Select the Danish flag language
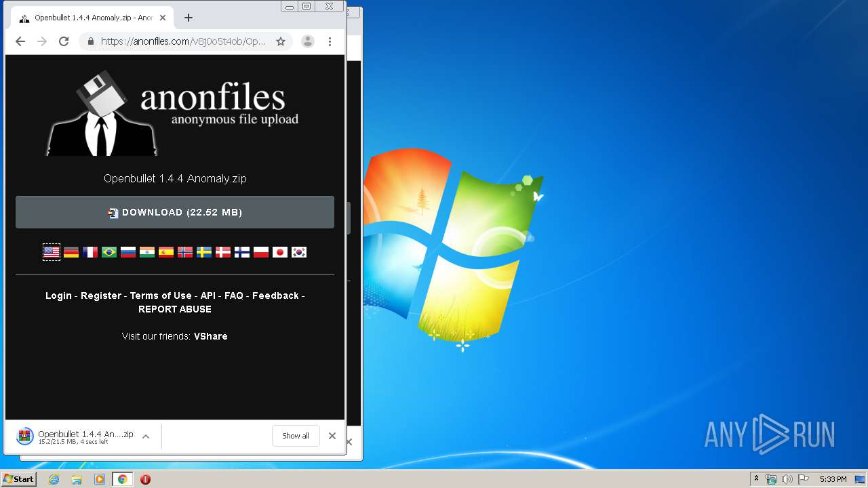Viewport: 868px width, 488px height. coord(223,252)
